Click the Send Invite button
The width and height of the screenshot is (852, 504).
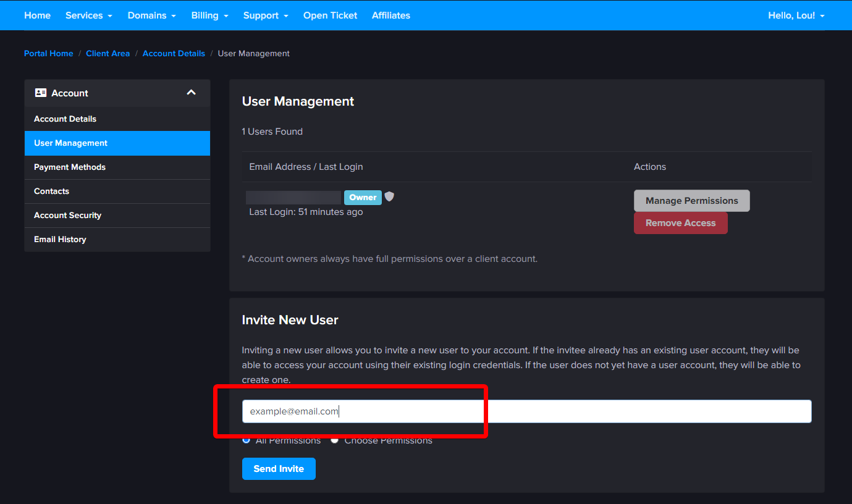[x=279, y=469]
